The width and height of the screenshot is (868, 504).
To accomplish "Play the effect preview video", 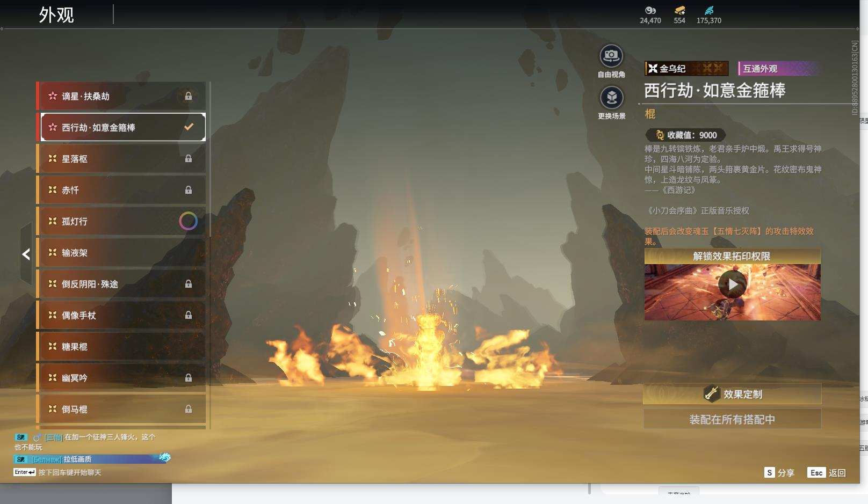I will [732, 284].
